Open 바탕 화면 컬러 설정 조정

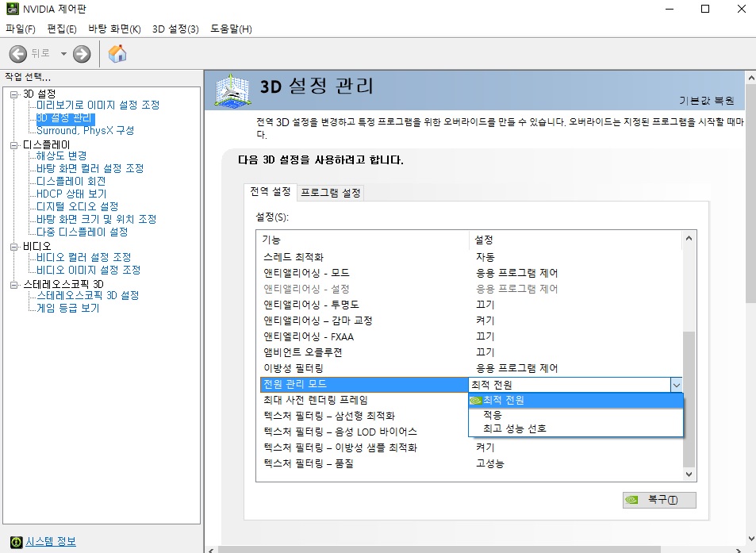(x=90, y=168)
